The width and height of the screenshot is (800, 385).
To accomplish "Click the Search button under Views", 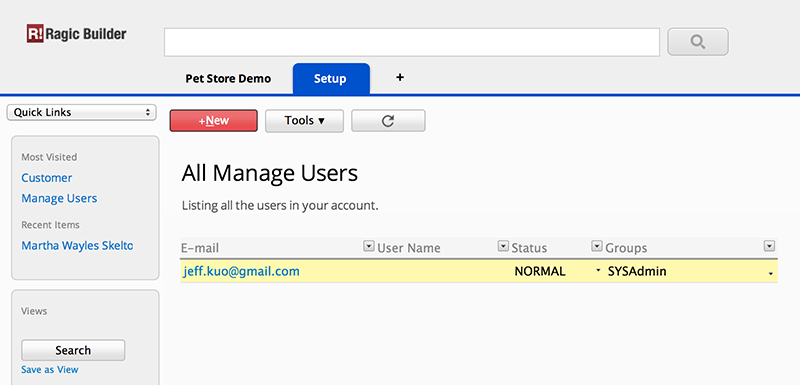I will pos(73,350).
